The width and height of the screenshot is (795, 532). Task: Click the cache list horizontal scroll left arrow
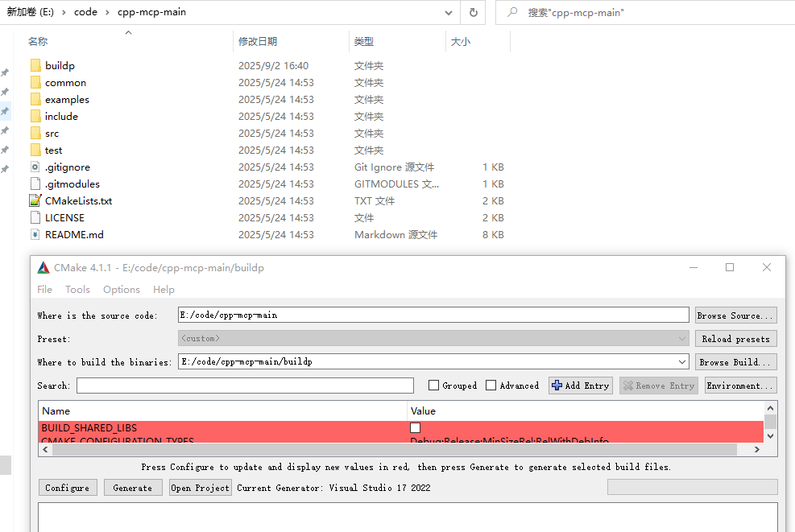click(45, 449)
